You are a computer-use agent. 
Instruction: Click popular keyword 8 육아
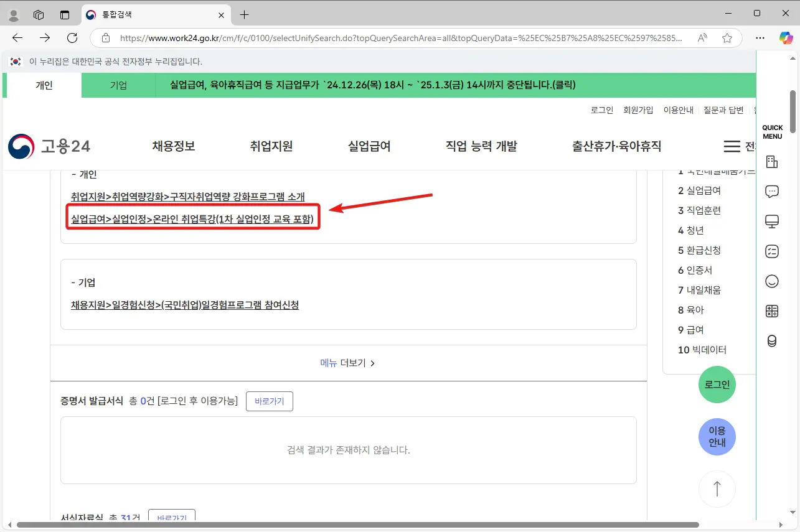691,310
